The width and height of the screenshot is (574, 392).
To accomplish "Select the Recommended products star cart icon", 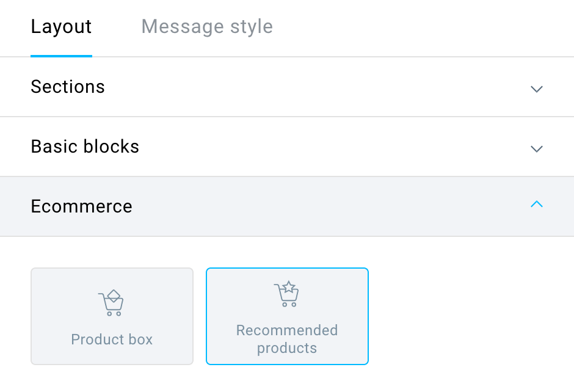I will 286,294.
